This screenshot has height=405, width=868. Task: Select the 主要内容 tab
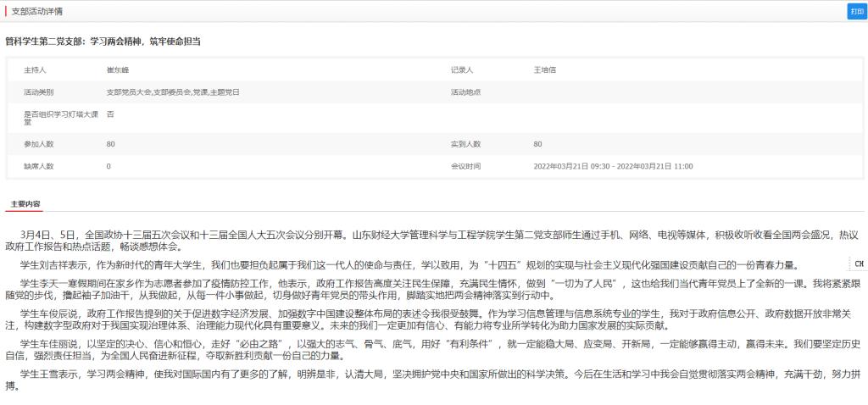click(x=25, y=204)
